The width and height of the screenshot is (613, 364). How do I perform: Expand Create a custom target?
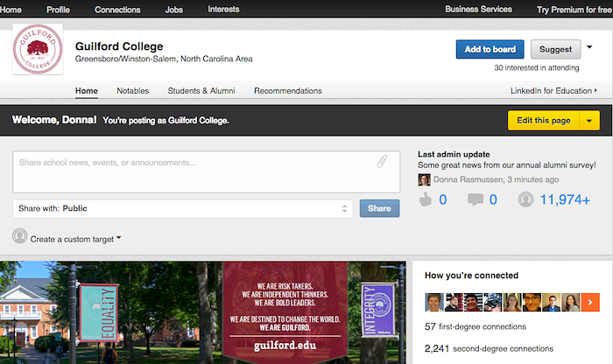click(x=75, y=239)
